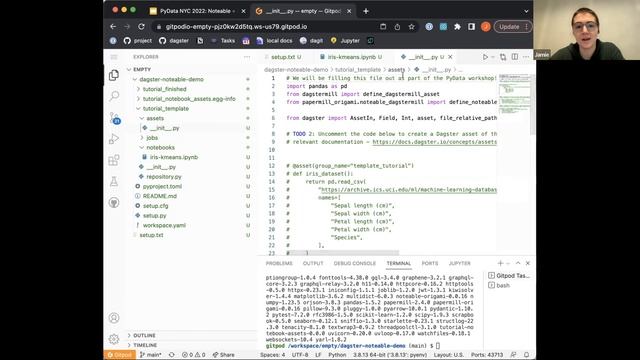
Task: Click the Gitpod button in status bar
Action: pyautogui.click(x=120, y=355)
